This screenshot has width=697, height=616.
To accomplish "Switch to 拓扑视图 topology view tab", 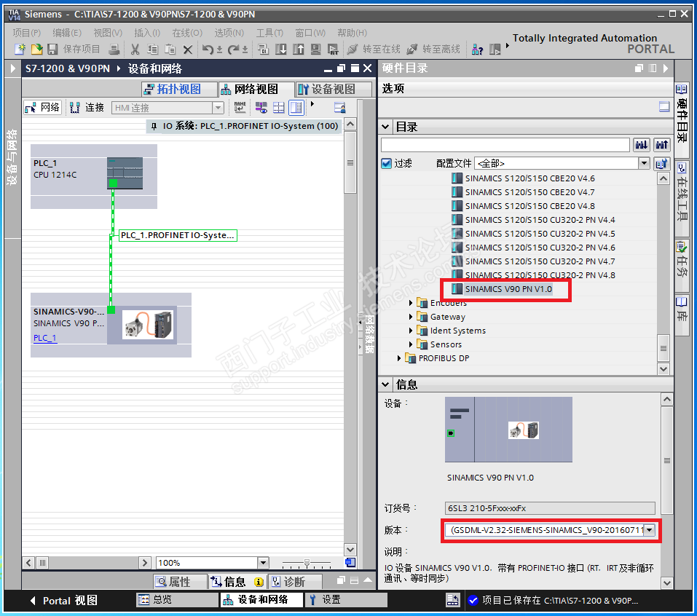I will [179, 90].
